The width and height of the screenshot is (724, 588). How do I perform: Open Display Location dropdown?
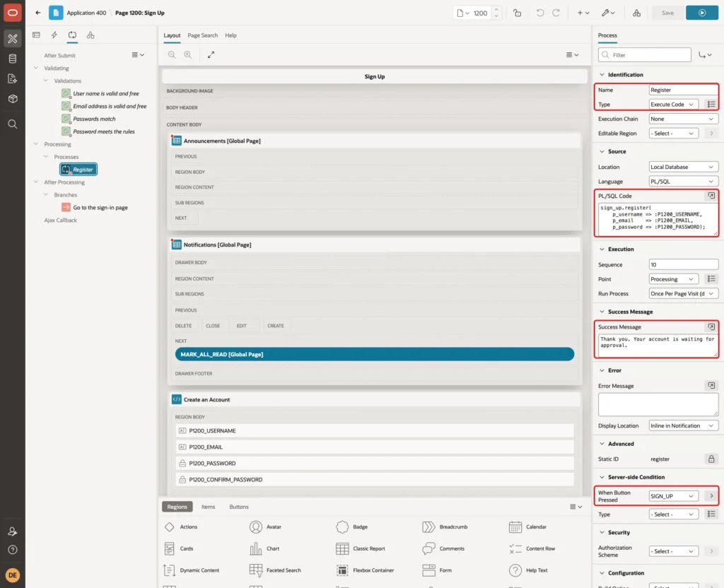[684, 426]
